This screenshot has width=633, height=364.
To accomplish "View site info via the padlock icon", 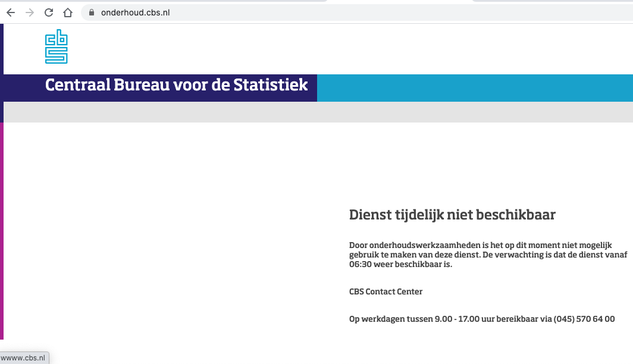I will pos(92,12).
